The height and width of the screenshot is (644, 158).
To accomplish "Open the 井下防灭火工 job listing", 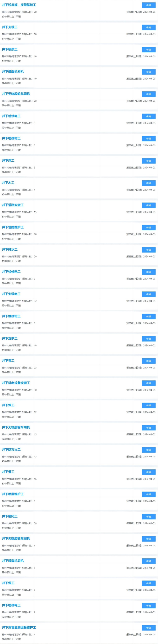I will [11, 449].
